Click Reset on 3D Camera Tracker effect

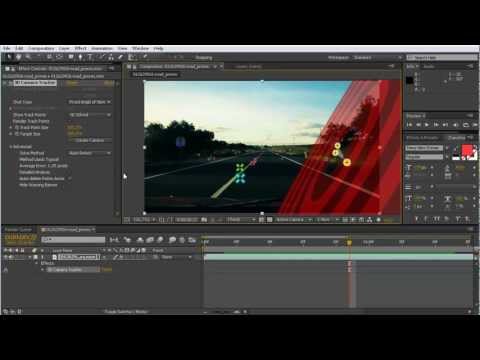coord(72,83)
